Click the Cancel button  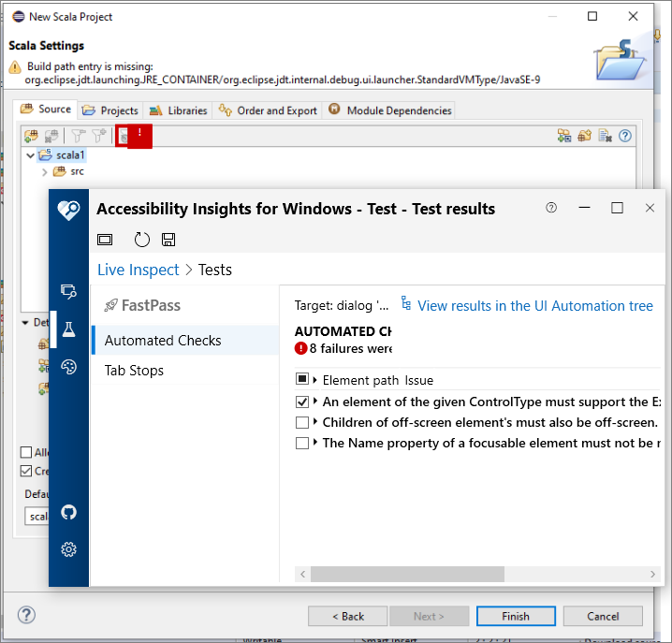[x=603, y=616]
